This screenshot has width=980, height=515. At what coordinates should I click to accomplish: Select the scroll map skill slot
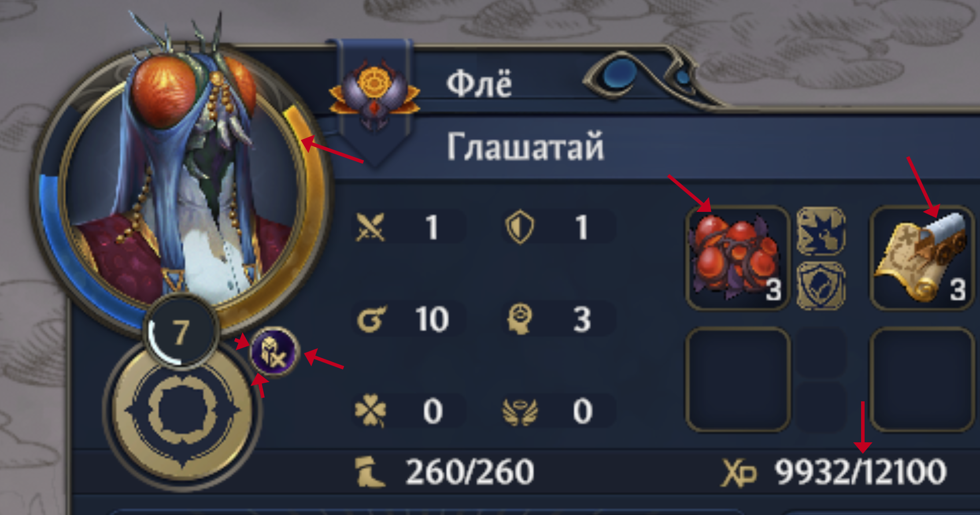[x=922, y=258]
